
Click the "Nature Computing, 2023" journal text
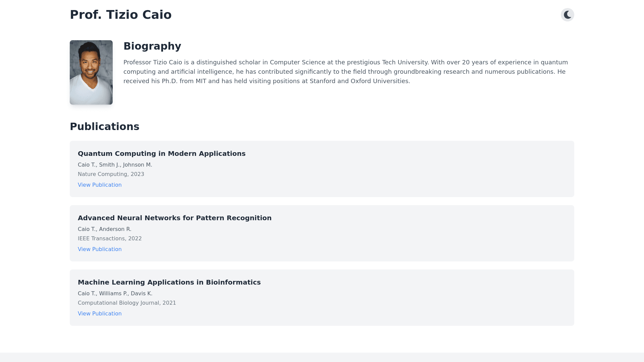[x=111, y=174]
